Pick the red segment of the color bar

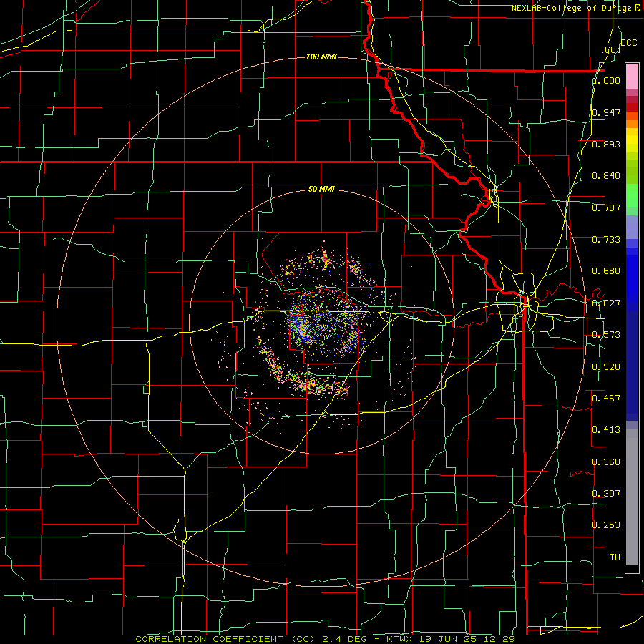tap(632, 107)
